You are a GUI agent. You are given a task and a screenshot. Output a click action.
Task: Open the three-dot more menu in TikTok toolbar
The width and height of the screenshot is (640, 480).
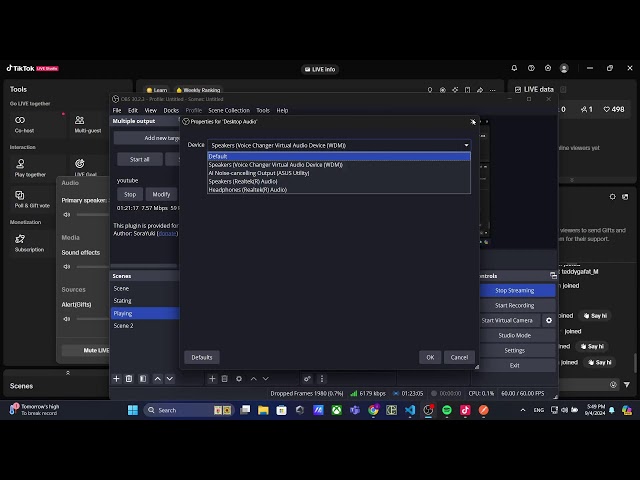click(493, 90)
